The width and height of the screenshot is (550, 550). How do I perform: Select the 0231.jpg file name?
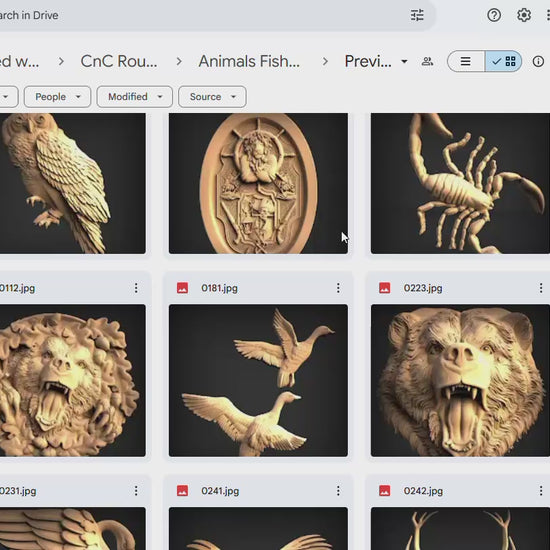coord(18,491)
